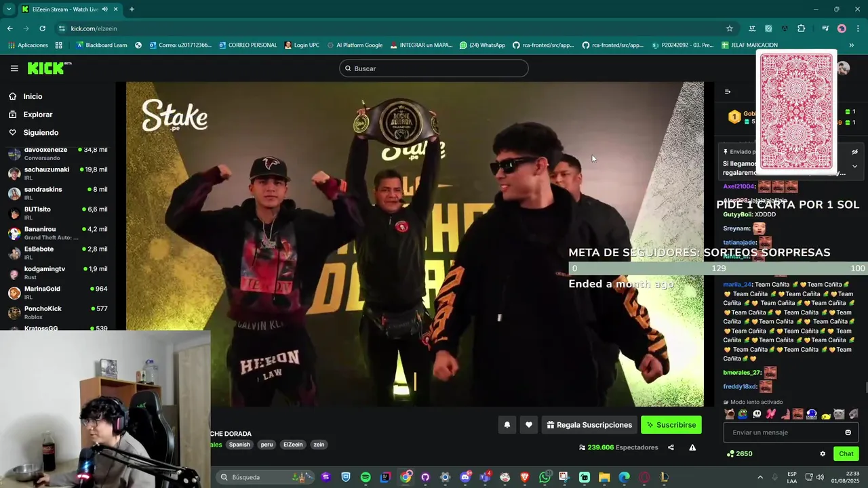Open browser extensions puzzle icon
The height and width of the screenshot is (488, 868).
click(802, 28)
